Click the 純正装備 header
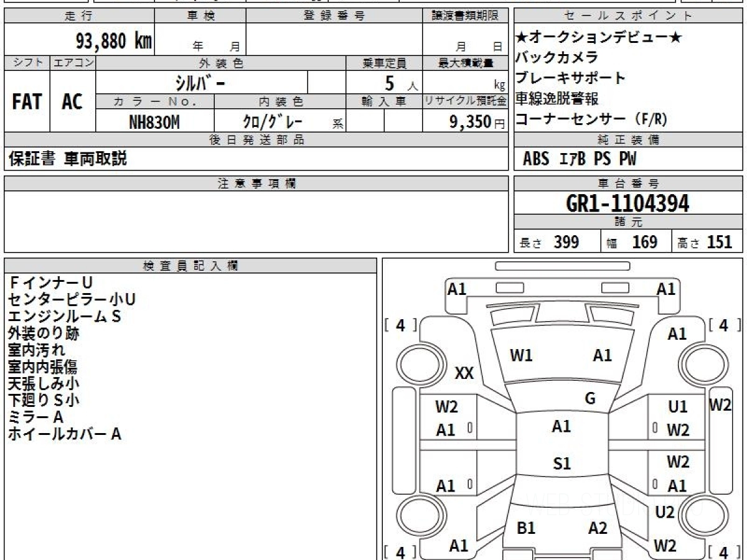Image resolution: width=747 pixels, height=560 pixels. click(x=629, y=140)
